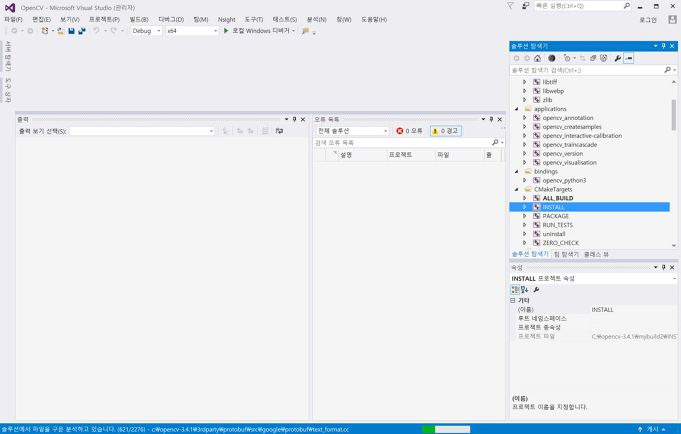Open the Debug (D) menu
The image size is (681, 434).
point(171,20)
